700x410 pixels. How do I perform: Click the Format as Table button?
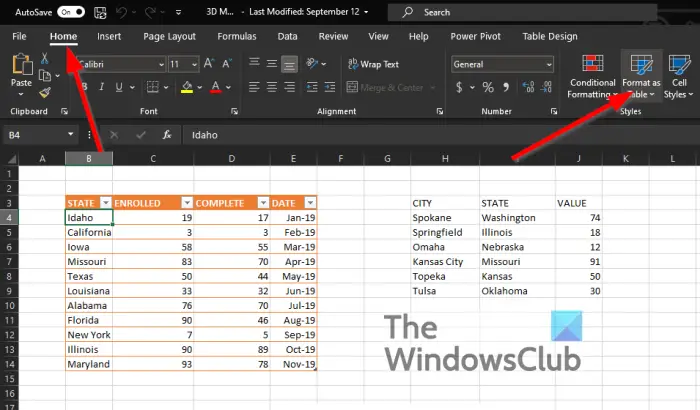click(641, 76)
